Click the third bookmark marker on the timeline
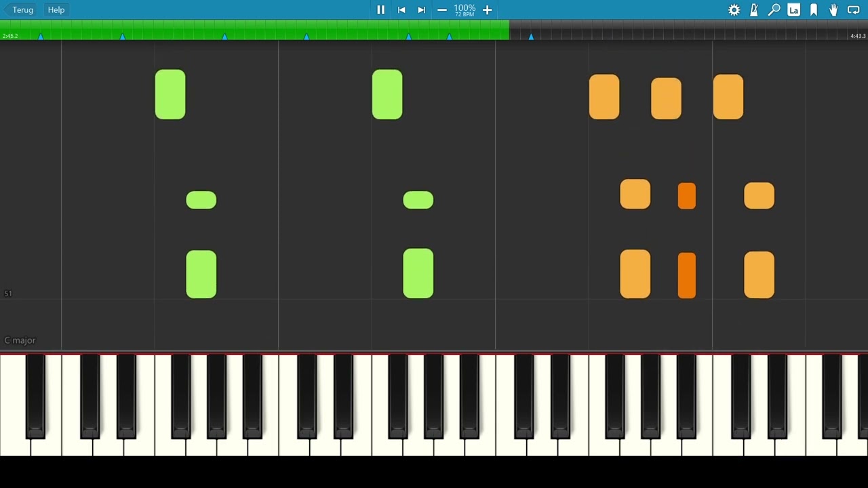 [225, 37]
